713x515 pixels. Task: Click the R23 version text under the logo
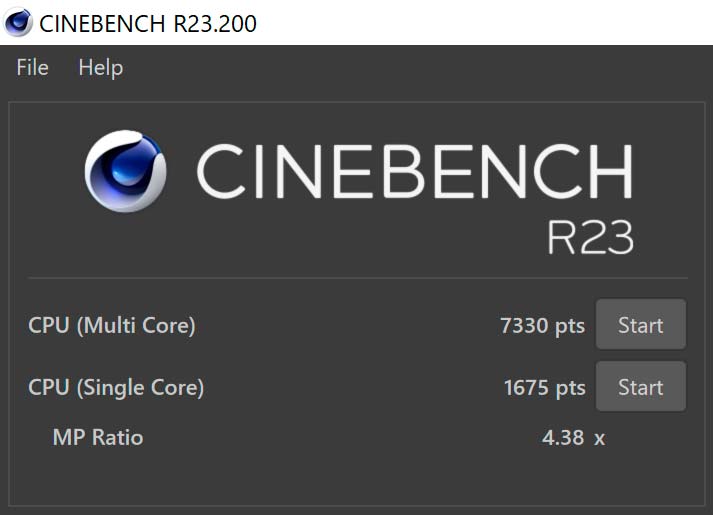tap(590, 237)
